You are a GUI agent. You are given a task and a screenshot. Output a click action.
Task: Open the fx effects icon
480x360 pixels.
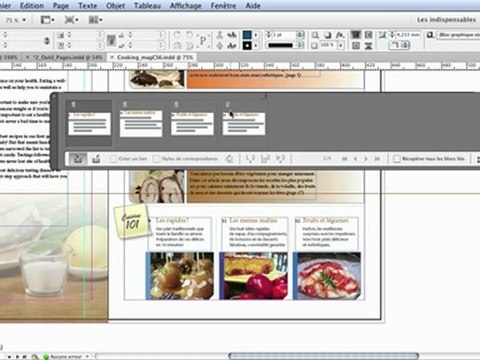[x=340, y=35]
